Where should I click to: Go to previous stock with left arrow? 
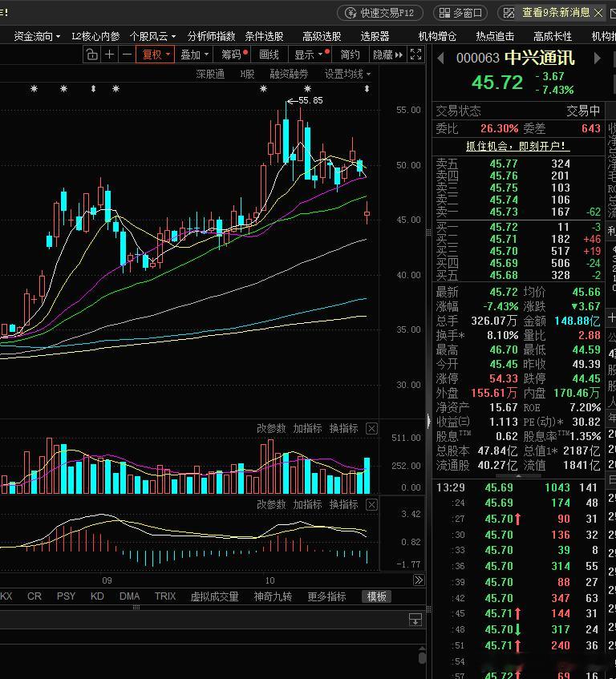440,58
